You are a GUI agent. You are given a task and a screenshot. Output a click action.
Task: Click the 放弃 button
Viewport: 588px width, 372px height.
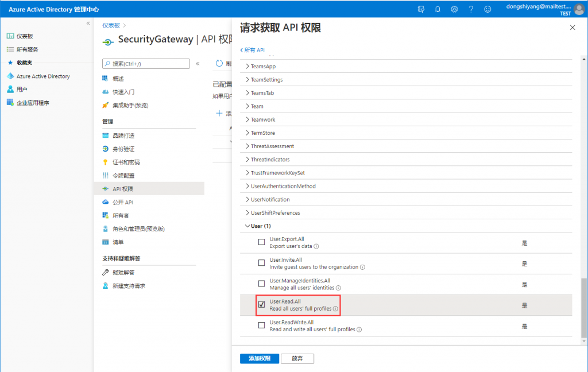pyautogui.click(x=297, y=358)
